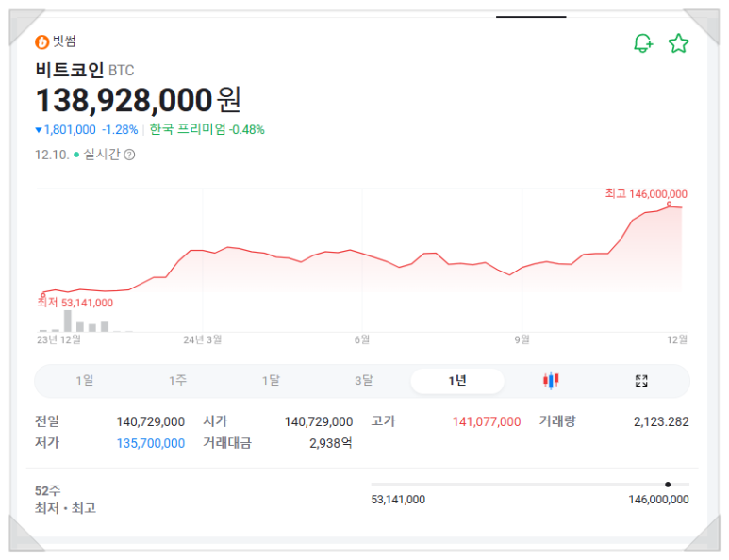The height and width of the screenshot is (560, 729).
Task: Click the 52-week range slider marker
Action: [668, 485]
